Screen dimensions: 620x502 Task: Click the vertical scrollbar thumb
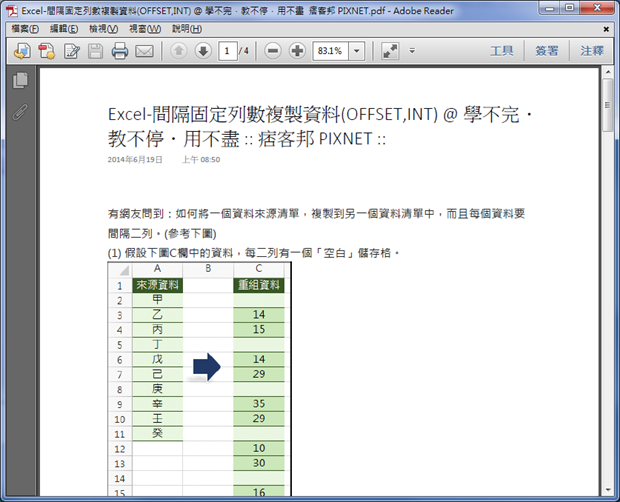pyautogui.click(x=607, y=105)
